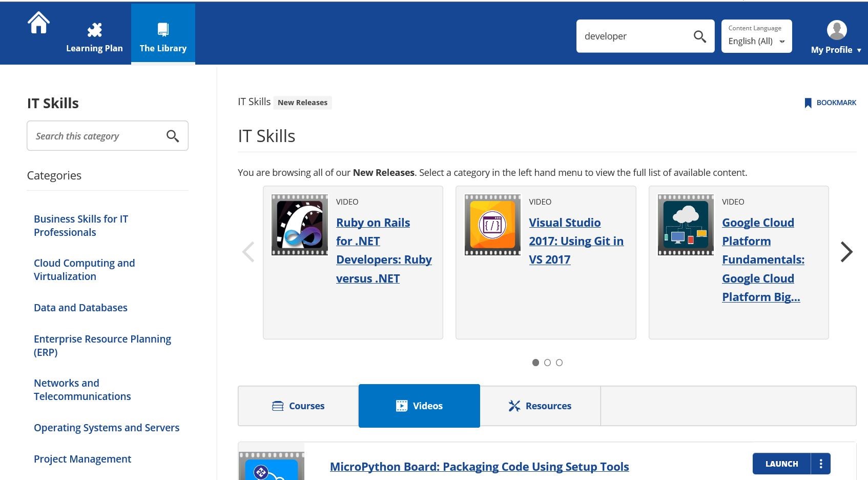The image size is (868, 480).
Task: Click the BOOKMARK link text
Action: (836, 103)
